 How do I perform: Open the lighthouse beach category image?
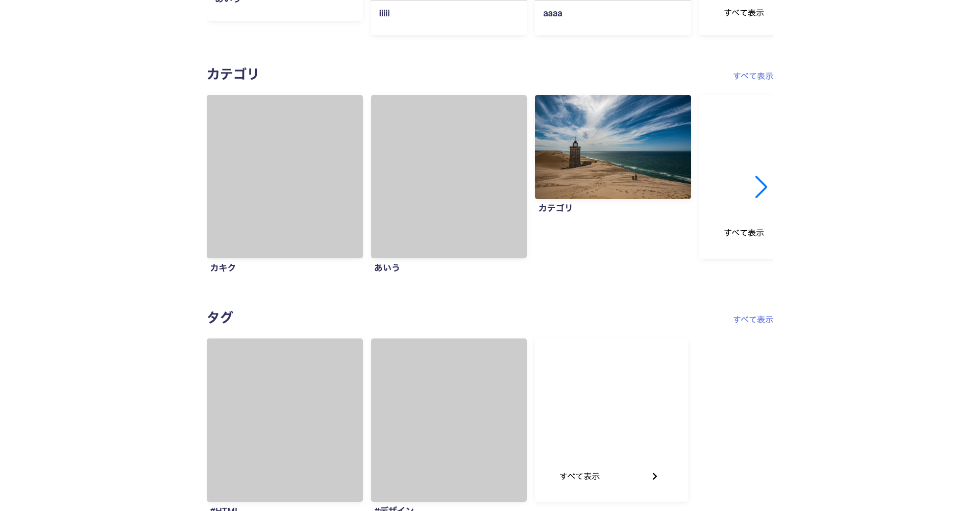click(613, 147)
